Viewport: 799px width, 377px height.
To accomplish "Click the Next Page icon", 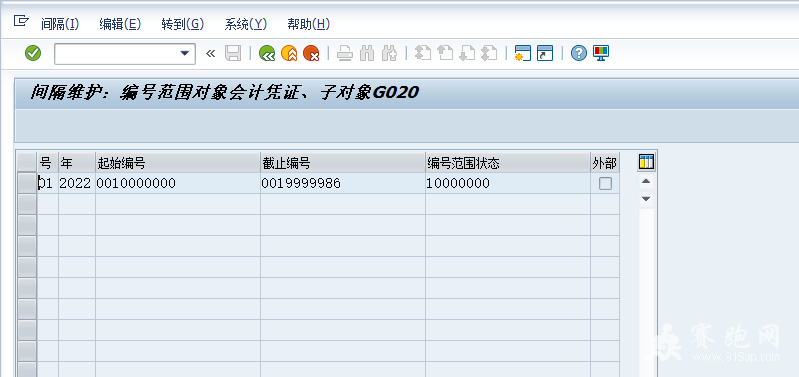I will click(467, 53).
